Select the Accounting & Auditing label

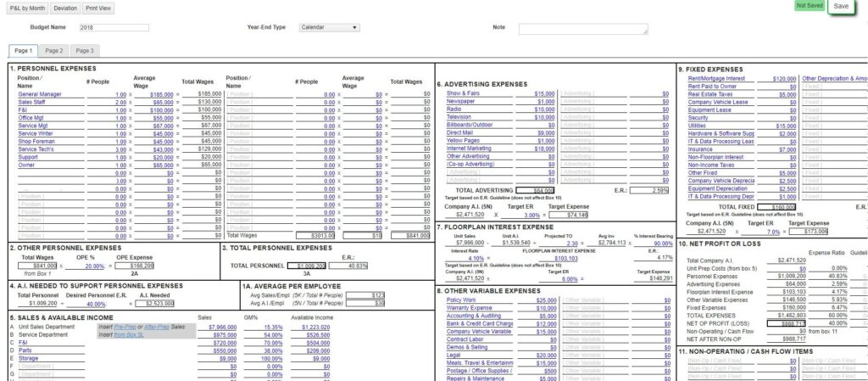click(x=481, y=316)
